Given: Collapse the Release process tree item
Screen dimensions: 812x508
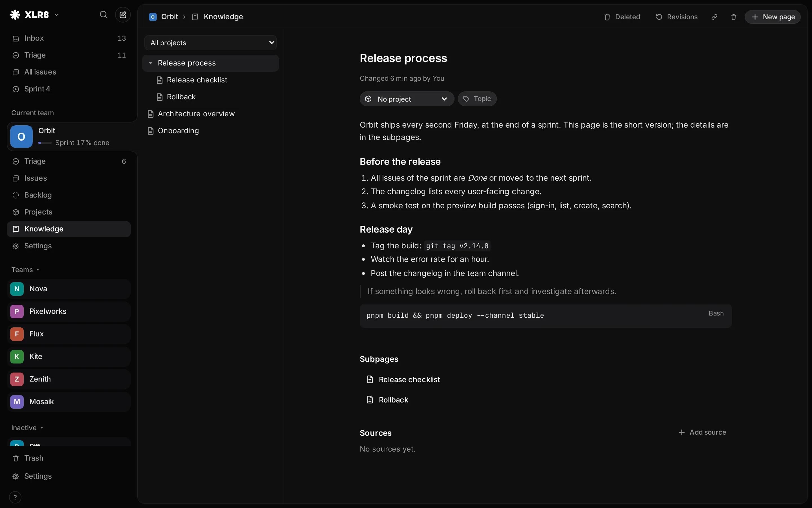Looking at the screenshot, I should tap(151, 63).
